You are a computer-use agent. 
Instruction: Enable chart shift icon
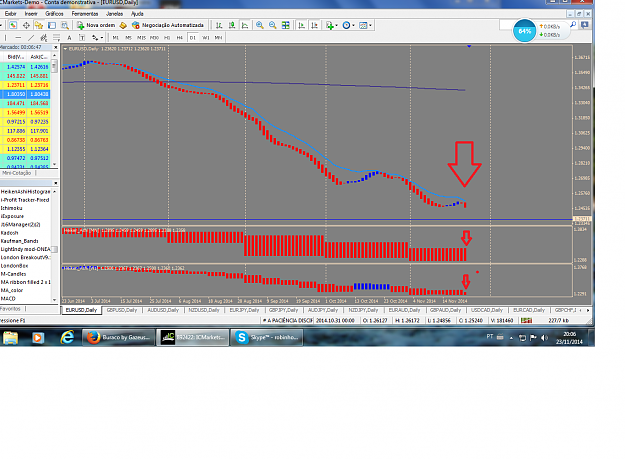tap(314, 25)
